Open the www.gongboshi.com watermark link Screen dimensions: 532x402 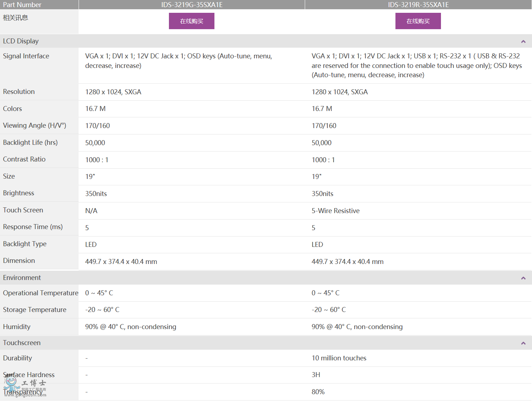point(25,395)
